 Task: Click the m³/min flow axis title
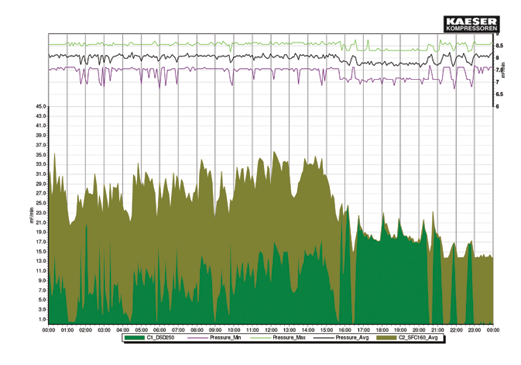coord(32,215)
